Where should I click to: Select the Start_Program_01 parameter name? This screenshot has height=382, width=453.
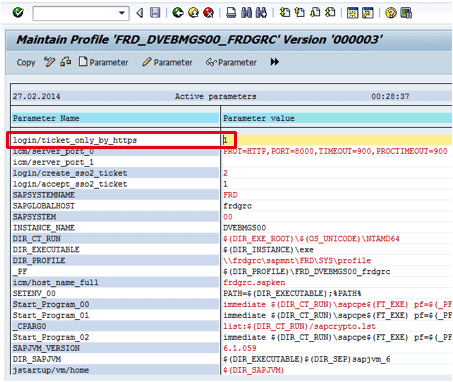(51, 315)
